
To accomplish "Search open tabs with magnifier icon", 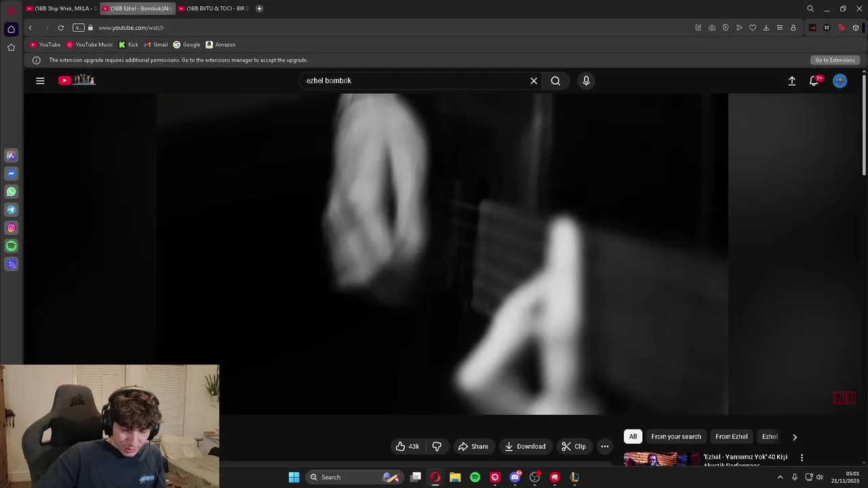I will coord(810,9).
